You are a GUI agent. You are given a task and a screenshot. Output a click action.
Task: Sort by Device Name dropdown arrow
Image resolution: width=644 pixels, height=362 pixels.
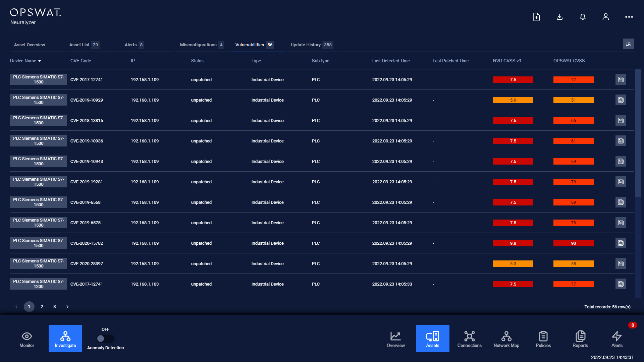(40, 61)
